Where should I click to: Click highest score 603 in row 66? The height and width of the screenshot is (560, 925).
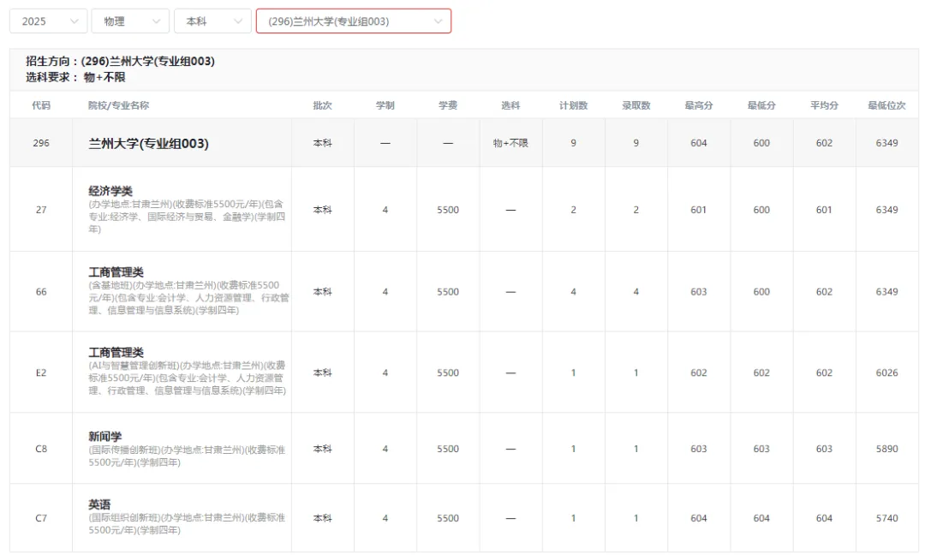click(x=699, y=292)
